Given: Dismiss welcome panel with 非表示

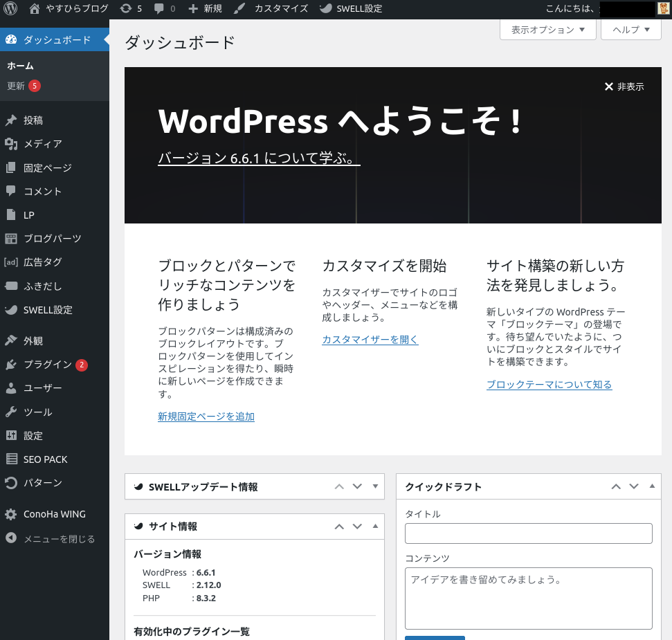Looking at the screenshot, I should click(x=624, y=86).
